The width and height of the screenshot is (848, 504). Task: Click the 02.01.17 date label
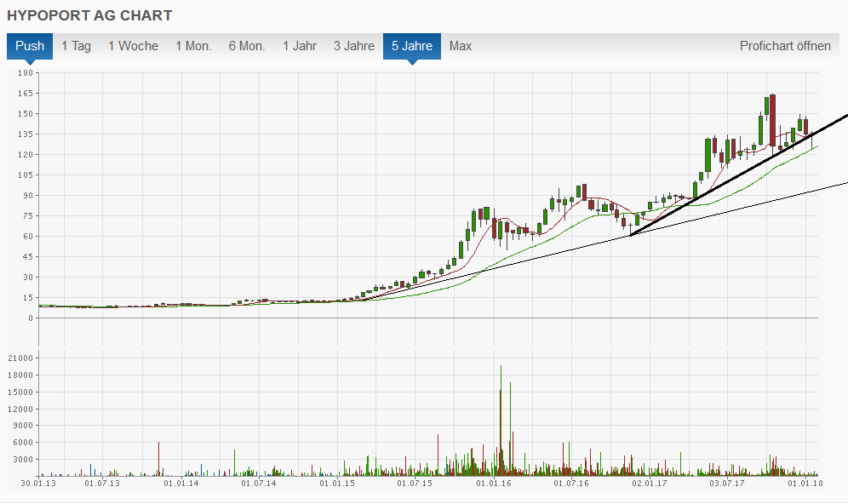coord(650,483)
